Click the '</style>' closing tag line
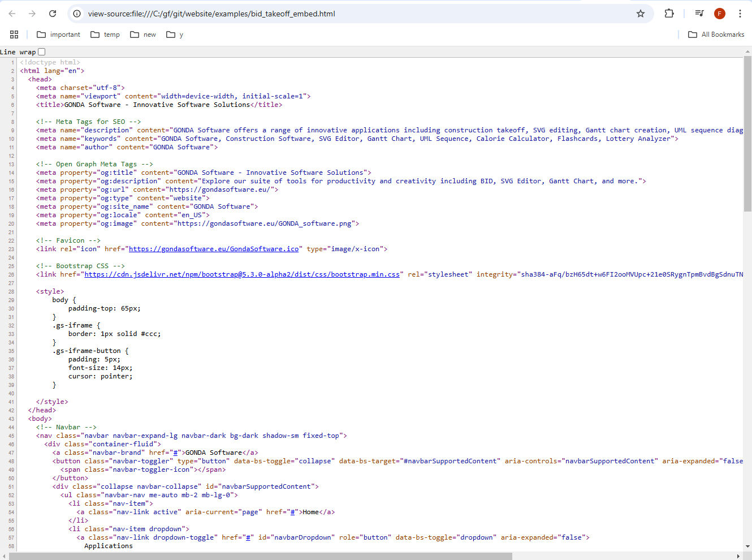 52,402
